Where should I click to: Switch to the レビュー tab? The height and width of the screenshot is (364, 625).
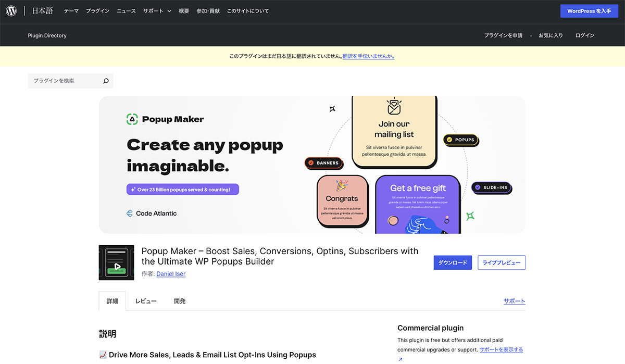click(x=146, y=301)
